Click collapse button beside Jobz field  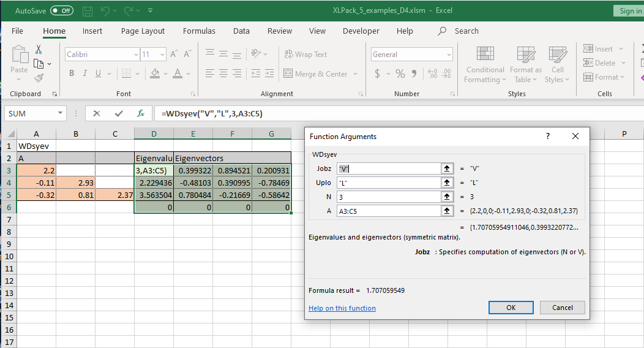447,168
